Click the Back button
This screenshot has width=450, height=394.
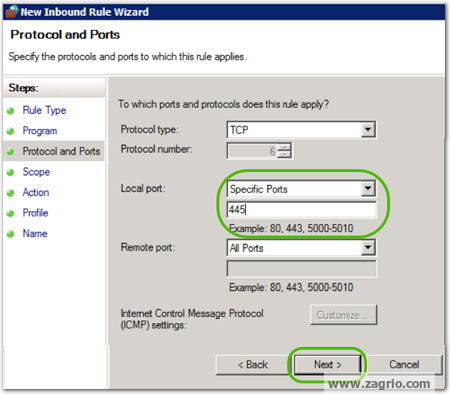point(253,365)
